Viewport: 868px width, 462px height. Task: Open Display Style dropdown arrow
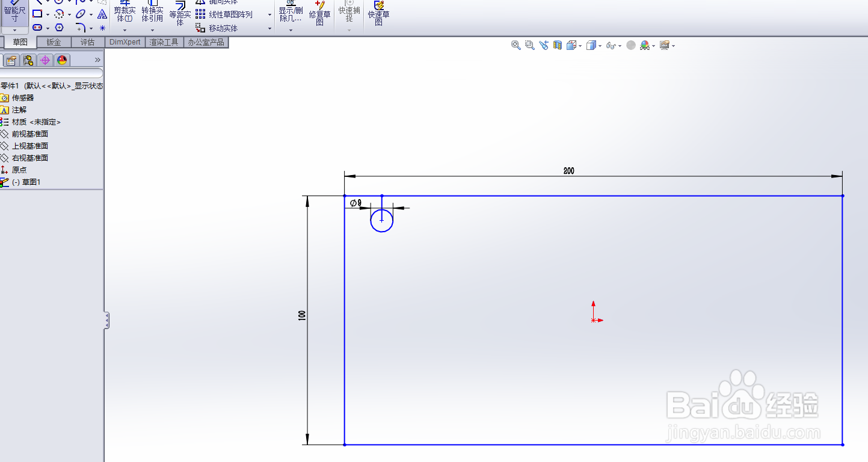click(600, 46)
